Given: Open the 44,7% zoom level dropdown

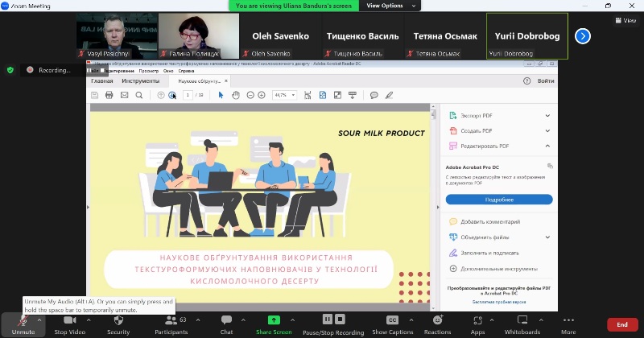Looking at the screenshot, I should [285, 95].
